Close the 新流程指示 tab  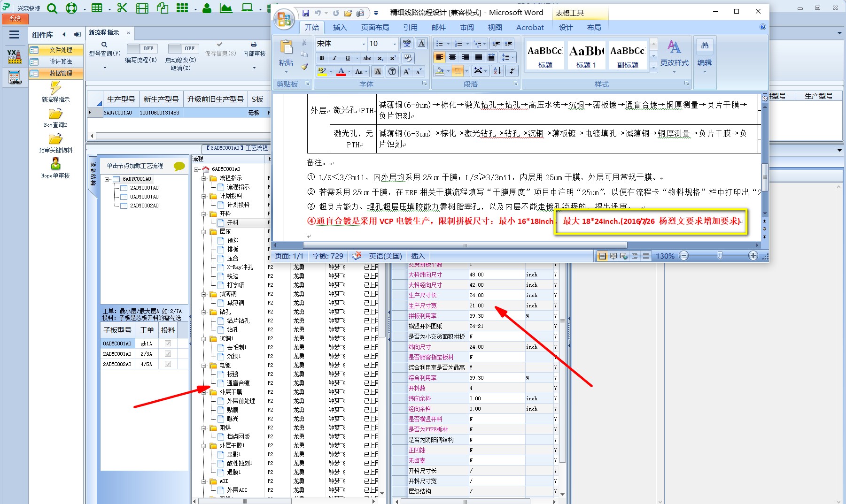[128, 33]
